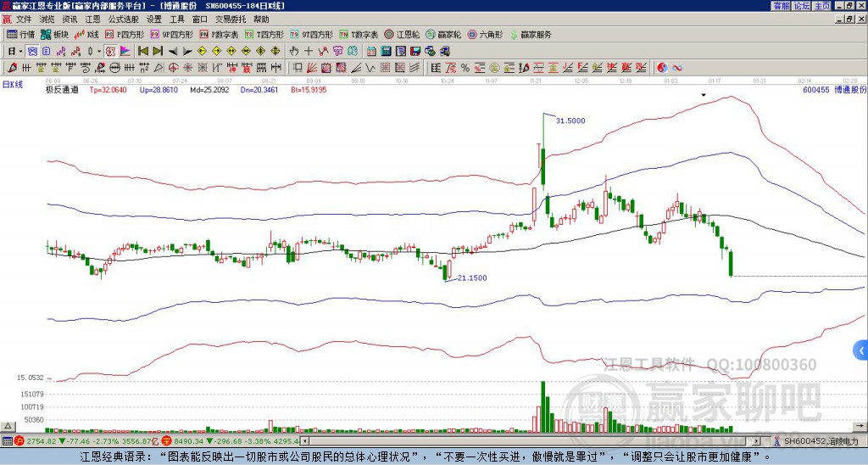Click the black left arrow icon
Screen dimensions: 868x465
point(173,52)
